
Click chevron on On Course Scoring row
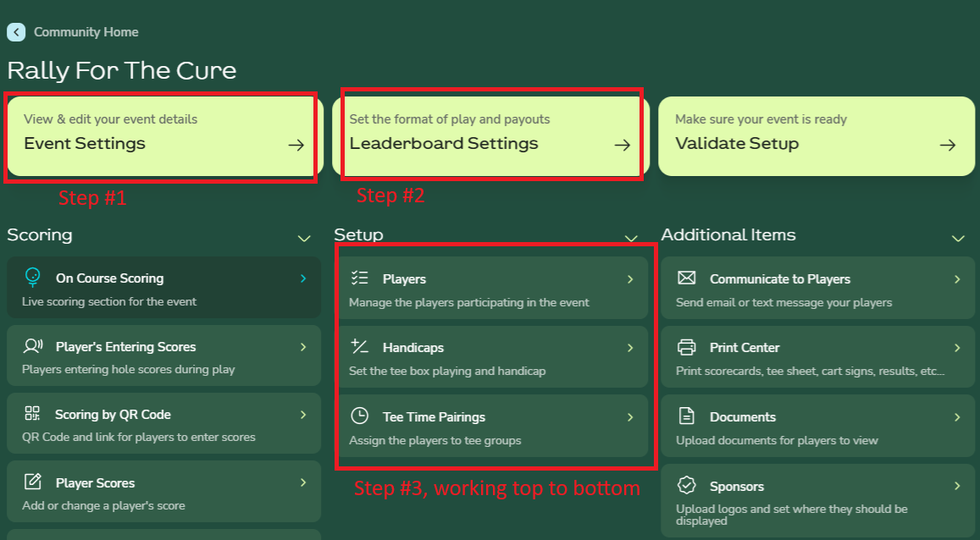(303, 278)
